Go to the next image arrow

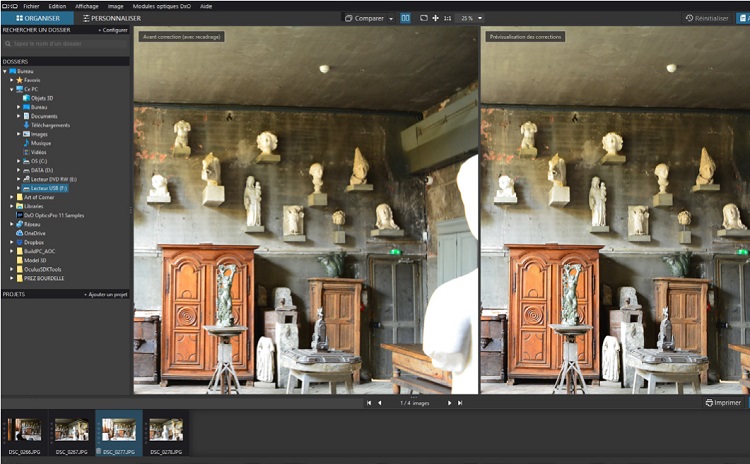pyautogui.click(x=449, y=402)
